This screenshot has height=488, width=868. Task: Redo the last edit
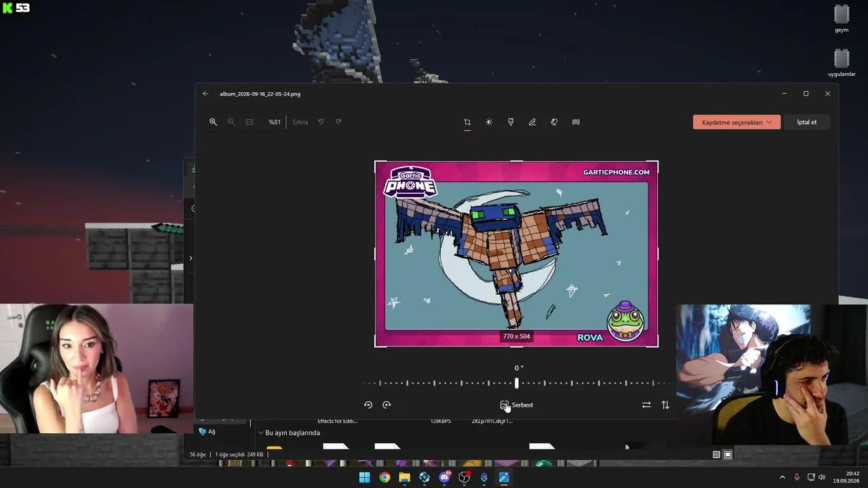pos(338,122)
